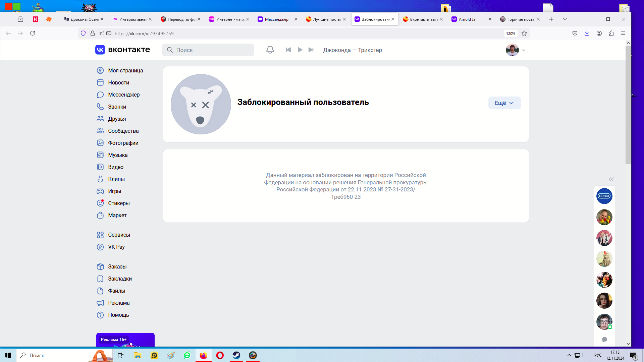The width and height of the screenshot is (644, 362).
Task: Open Мессенджер in the sidebar
Action: 124,95
